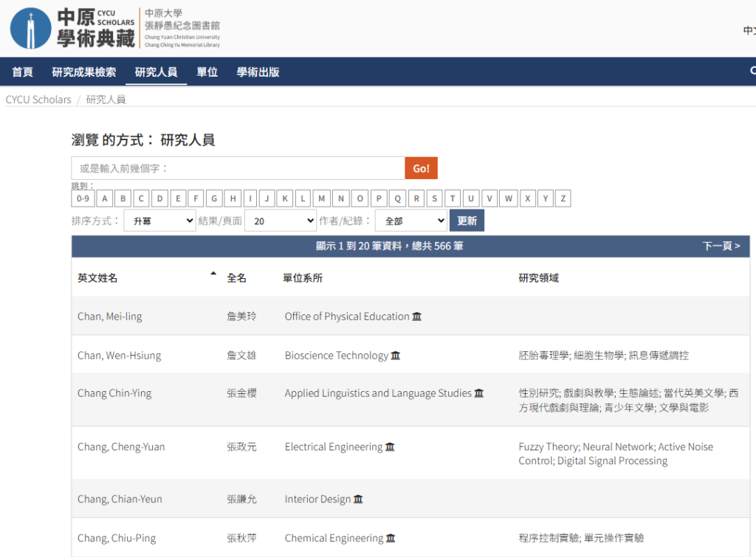
Task: Open the 作者/紀錄 dropdown showing 全部
Action: 410,221
